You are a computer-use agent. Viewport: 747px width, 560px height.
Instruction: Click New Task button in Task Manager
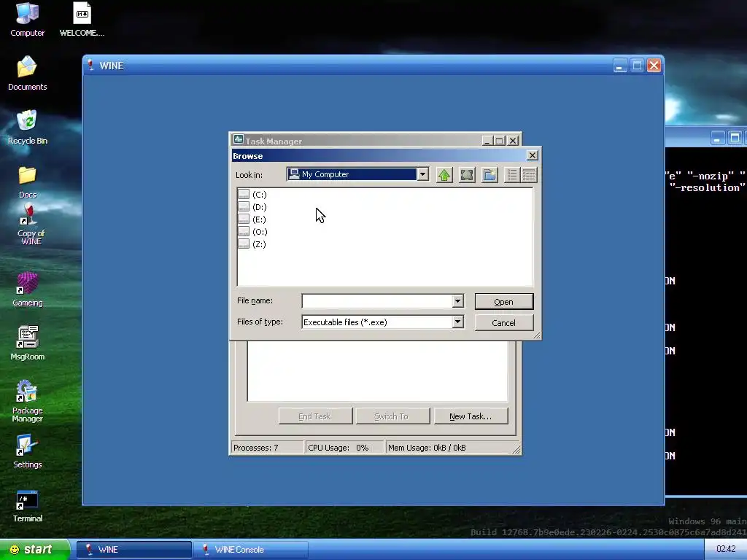[x=471, y=416]
